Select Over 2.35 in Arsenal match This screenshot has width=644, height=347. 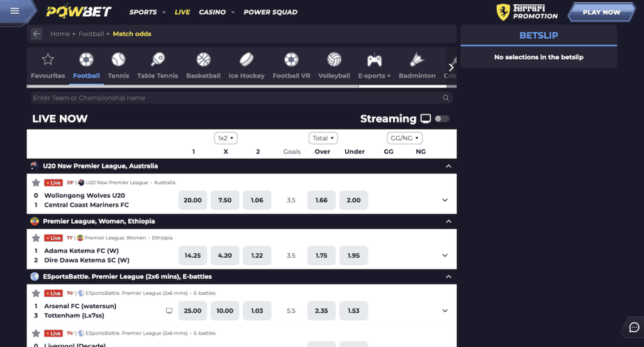pyautogui.click(x=321, y=311)
